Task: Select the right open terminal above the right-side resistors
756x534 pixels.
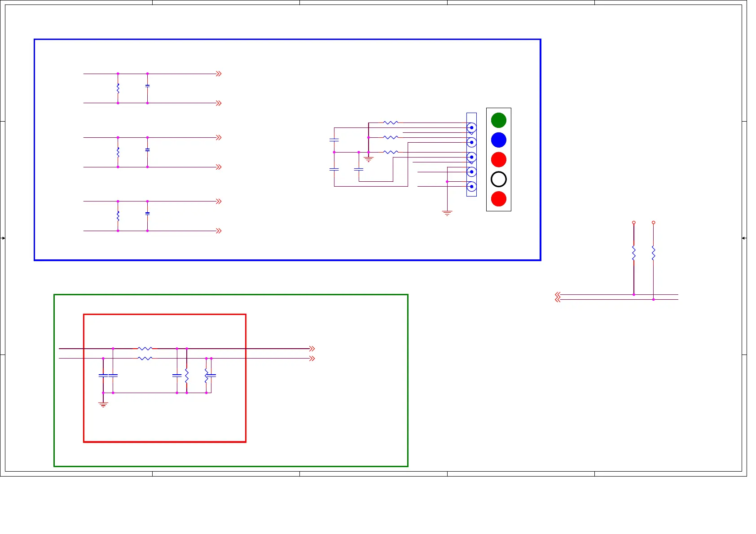Action: tap(653, 223)
